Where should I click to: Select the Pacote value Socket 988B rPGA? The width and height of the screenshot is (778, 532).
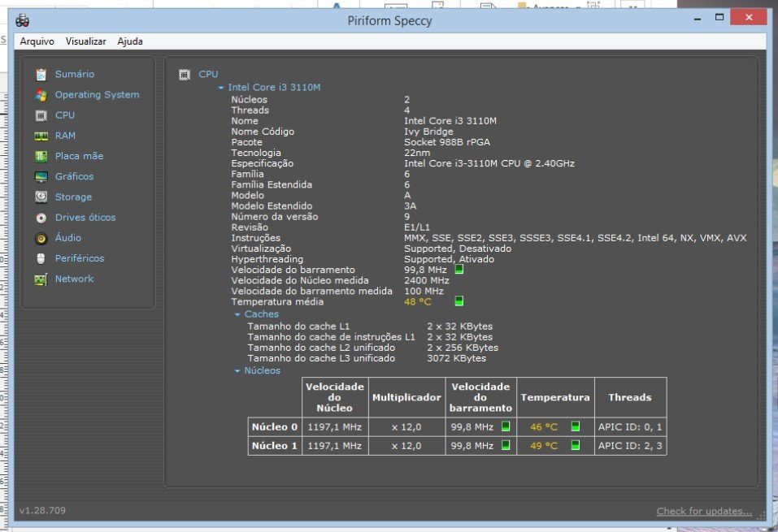click(x=447, y=142)
